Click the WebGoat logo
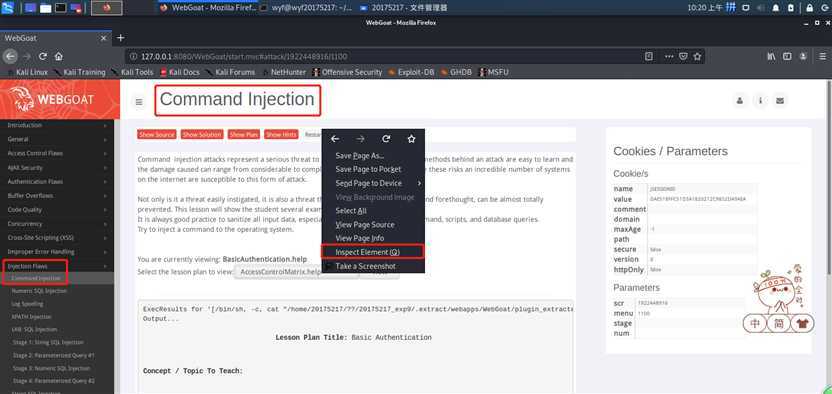Screen dimensions: 832x394 pyautogui.click(x=52, y=99)
